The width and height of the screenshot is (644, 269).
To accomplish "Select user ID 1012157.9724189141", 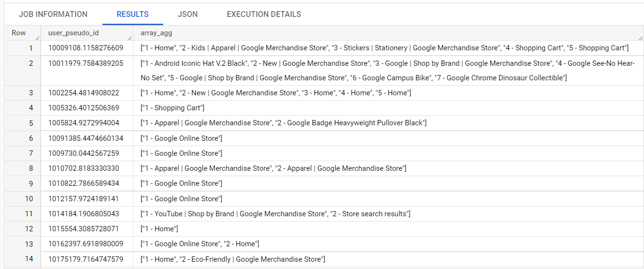I will 84,199.
